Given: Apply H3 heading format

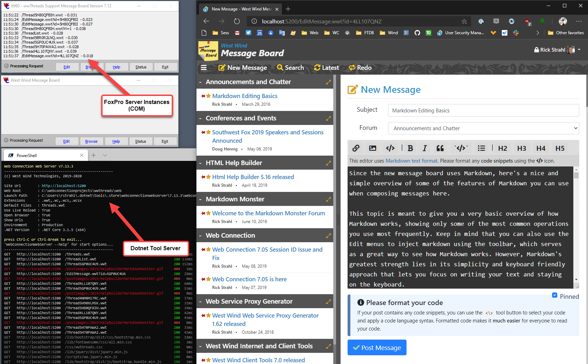Looking at the screenshot, I should (522, 148).
